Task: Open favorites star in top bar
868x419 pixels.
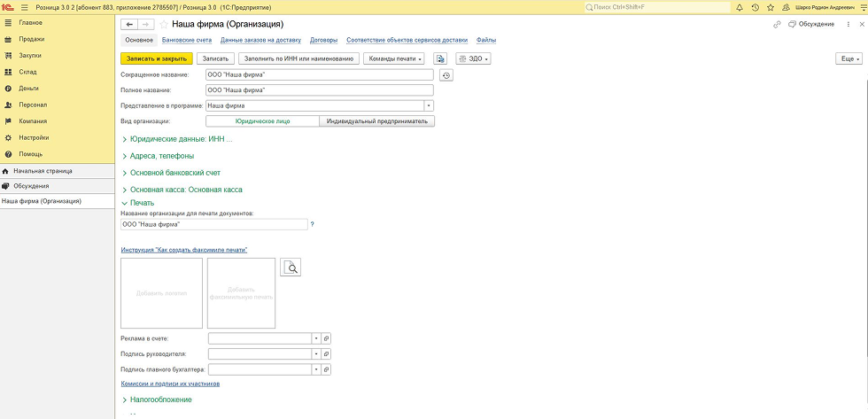Action: pyautogui.click(x=770, y=7)
